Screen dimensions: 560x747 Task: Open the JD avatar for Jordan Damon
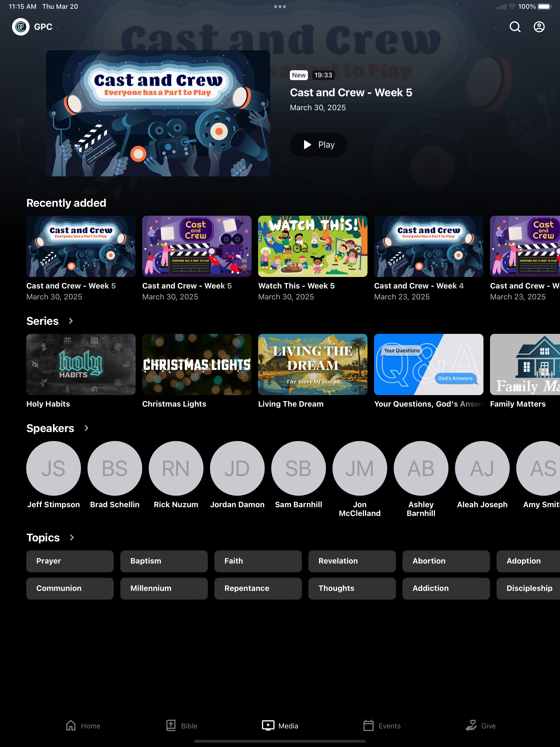tap(237, 468)
